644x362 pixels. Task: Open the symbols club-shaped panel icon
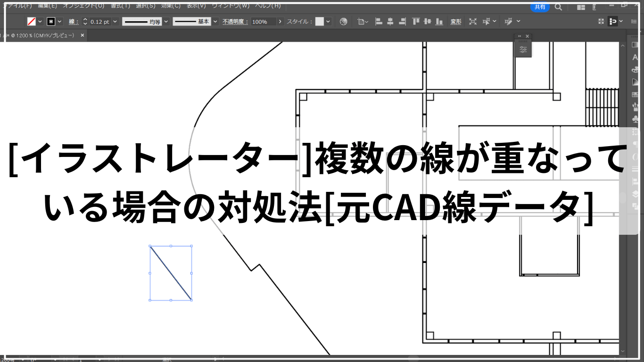tap(636, 119)
